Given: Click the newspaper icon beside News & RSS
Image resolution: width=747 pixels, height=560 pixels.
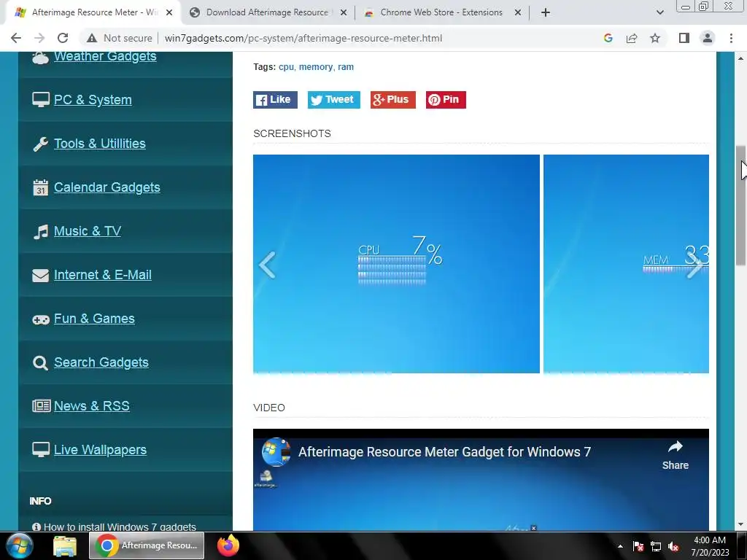Looking at the screenshot, I should (x=42, y=406).
